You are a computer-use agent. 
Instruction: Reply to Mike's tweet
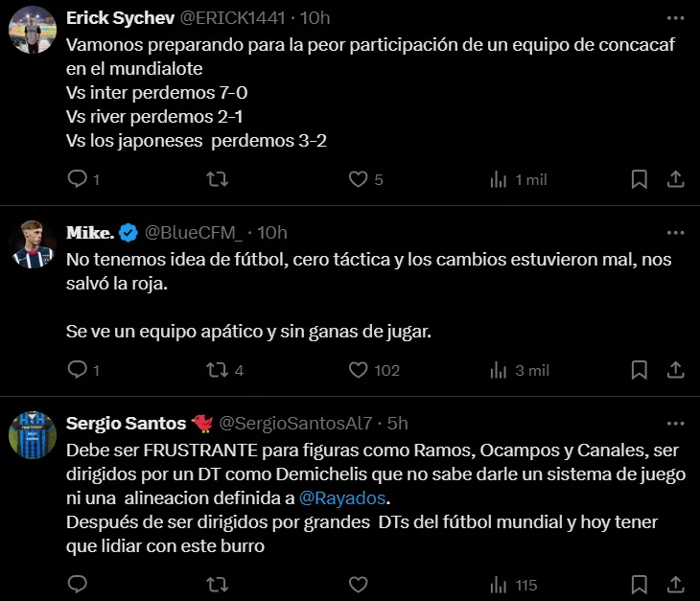[78, 370]
